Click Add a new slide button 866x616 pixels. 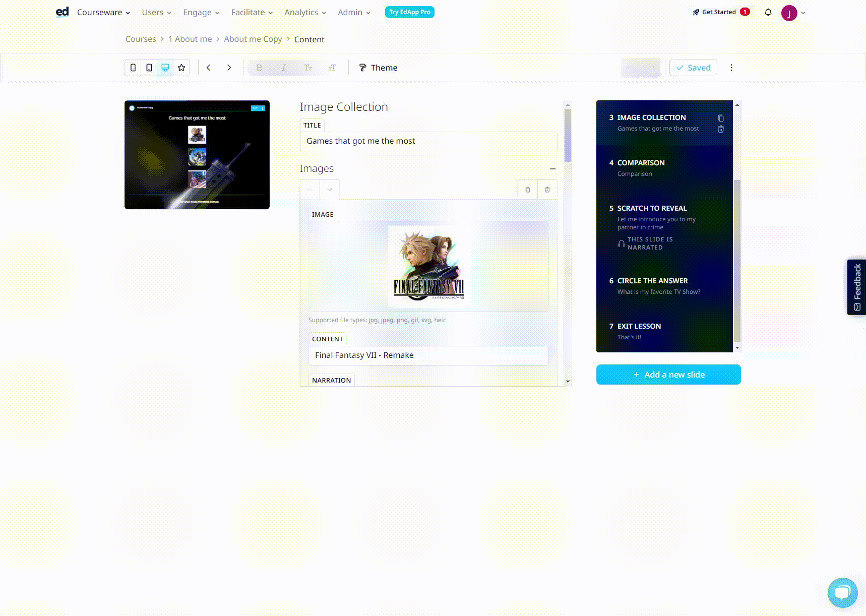click(668, 375)
